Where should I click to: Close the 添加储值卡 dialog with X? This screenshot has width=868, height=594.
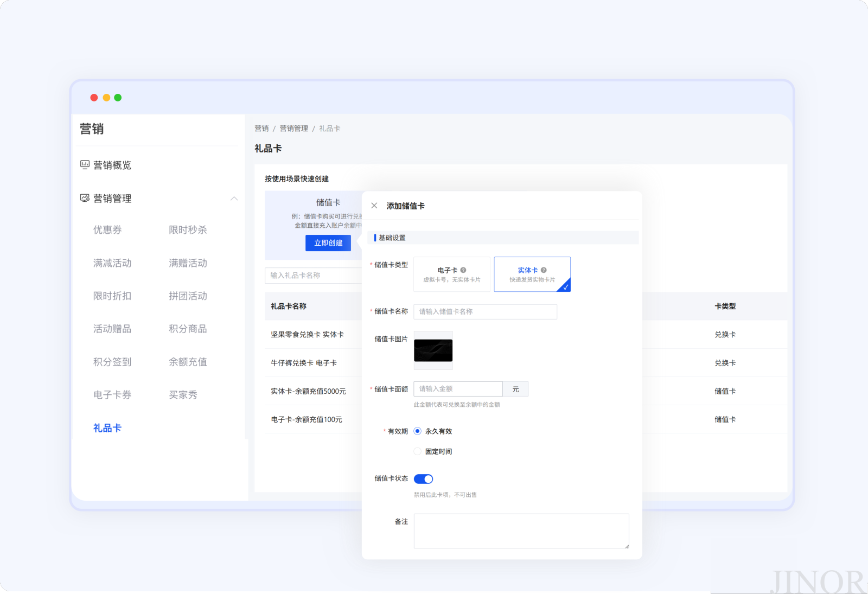coord(374,206)
